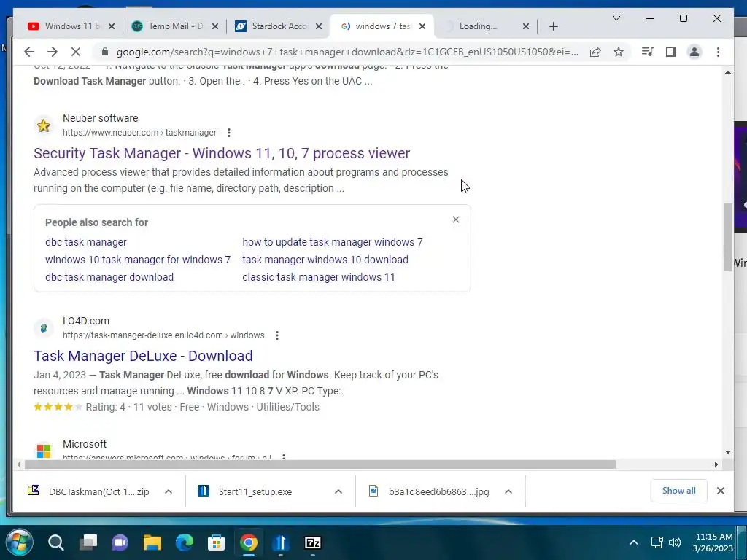747x560 pixels.
Task: Search classic task manager windows 11
Action: pyautogui.click(x=318, y=277)
